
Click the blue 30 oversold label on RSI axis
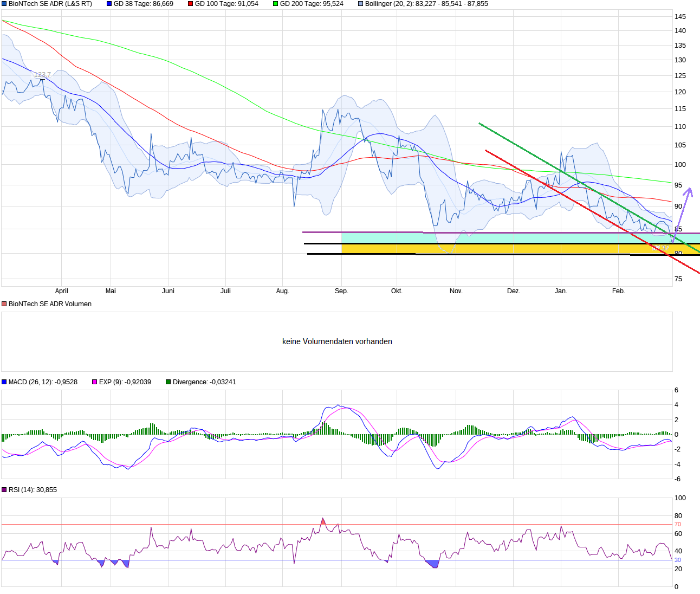678,560
